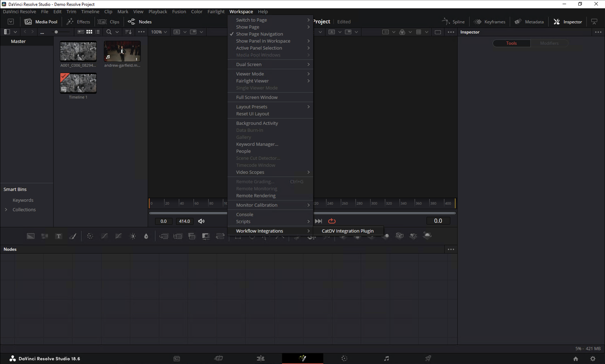
Task: Open media pool options three-dot menu
Action: (x=141, y=32)
